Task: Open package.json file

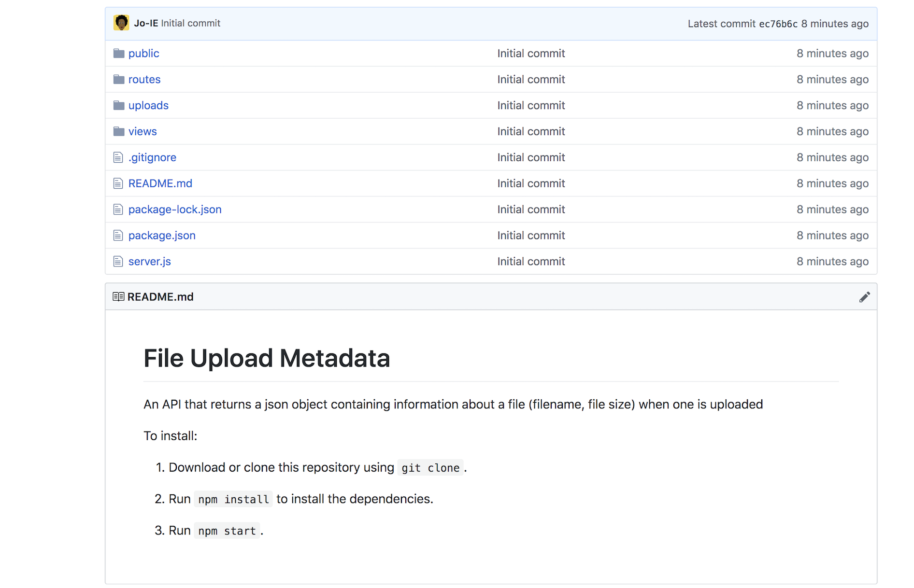Action: click(x=162, y=236)
